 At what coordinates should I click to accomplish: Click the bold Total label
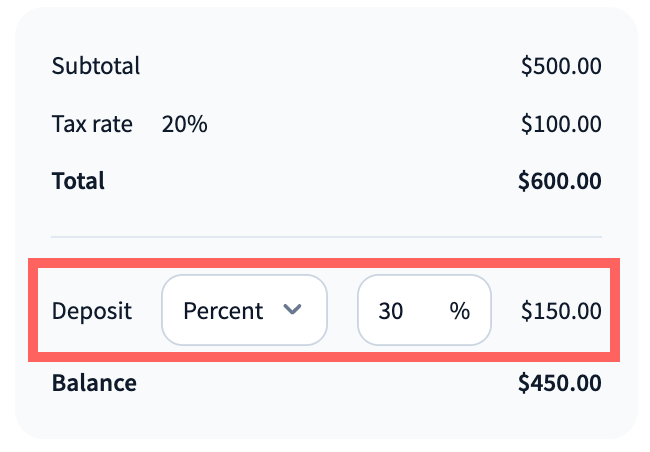(78, 181)
